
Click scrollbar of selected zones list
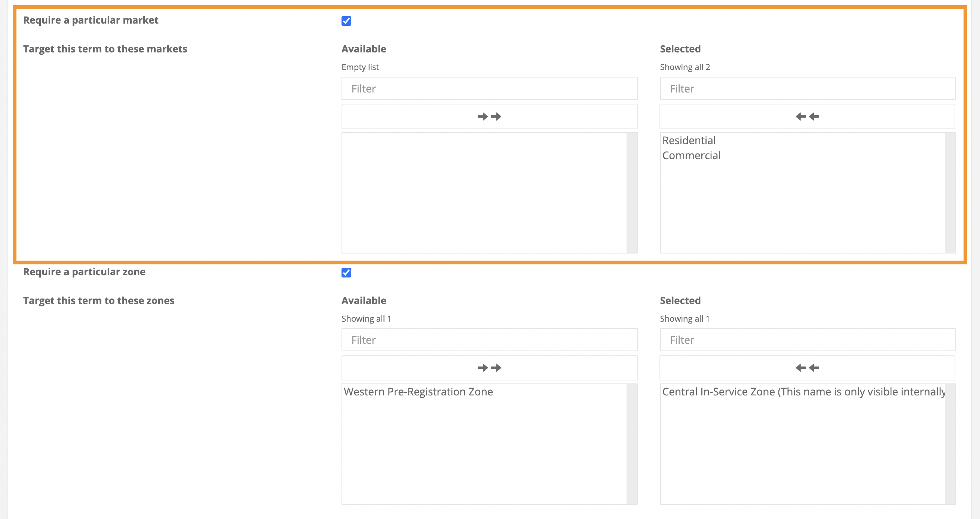click(950, 444)
